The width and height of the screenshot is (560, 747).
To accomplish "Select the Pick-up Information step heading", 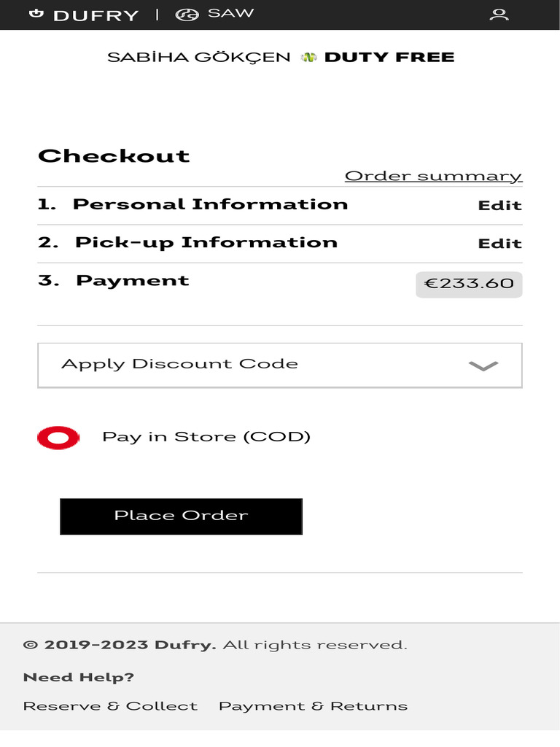I will (x=206, y=243).
